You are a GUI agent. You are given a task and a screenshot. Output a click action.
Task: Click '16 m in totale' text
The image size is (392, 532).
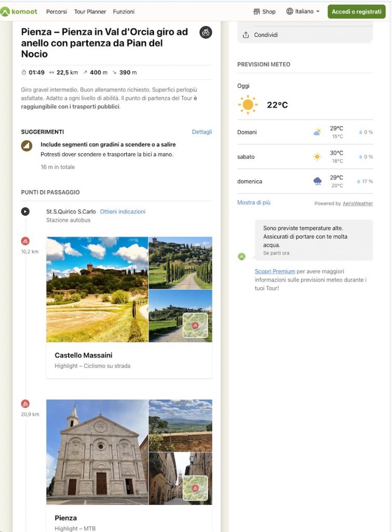click(58, 167)
